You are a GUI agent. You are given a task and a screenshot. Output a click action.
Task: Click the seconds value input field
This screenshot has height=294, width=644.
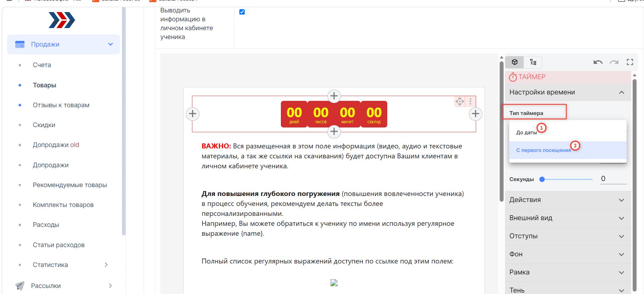pos(613,179)
